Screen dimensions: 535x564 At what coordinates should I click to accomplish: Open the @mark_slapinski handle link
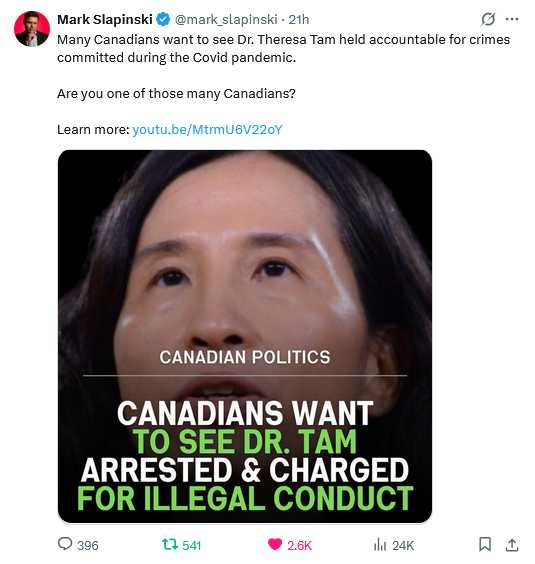[226, 19]
